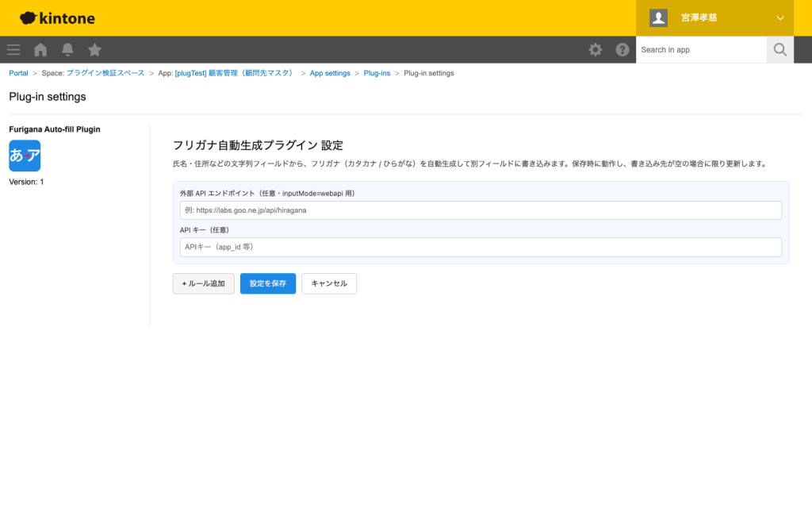Open notifications via the bell icon
The image size is (812, 508).
click(x=67, y=49)
